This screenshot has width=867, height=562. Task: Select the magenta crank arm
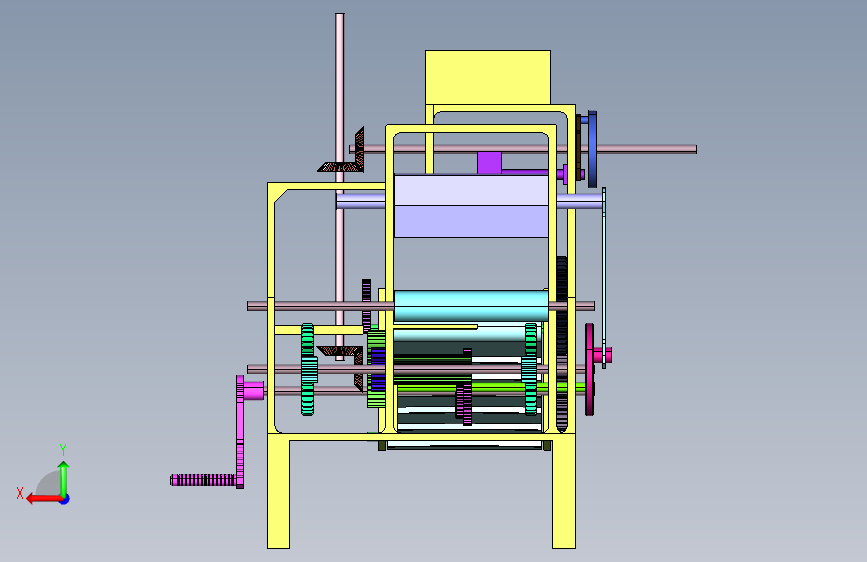240,432
